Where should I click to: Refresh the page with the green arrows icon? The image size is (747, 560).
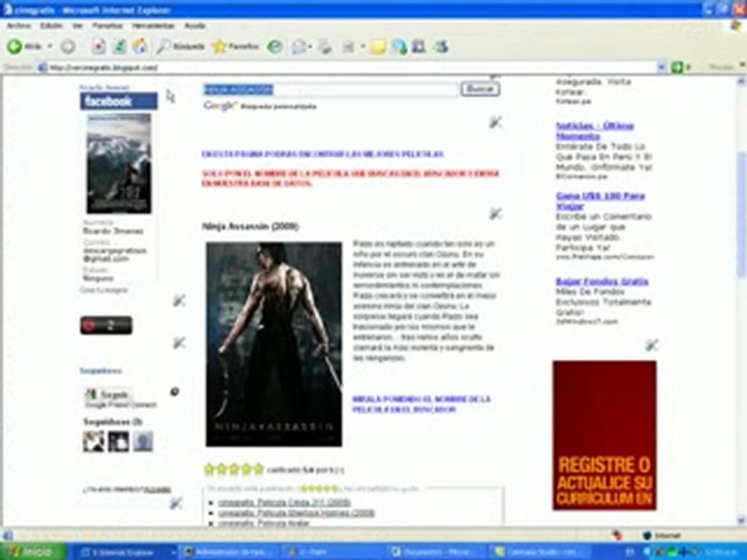click(x=120, y=46)
